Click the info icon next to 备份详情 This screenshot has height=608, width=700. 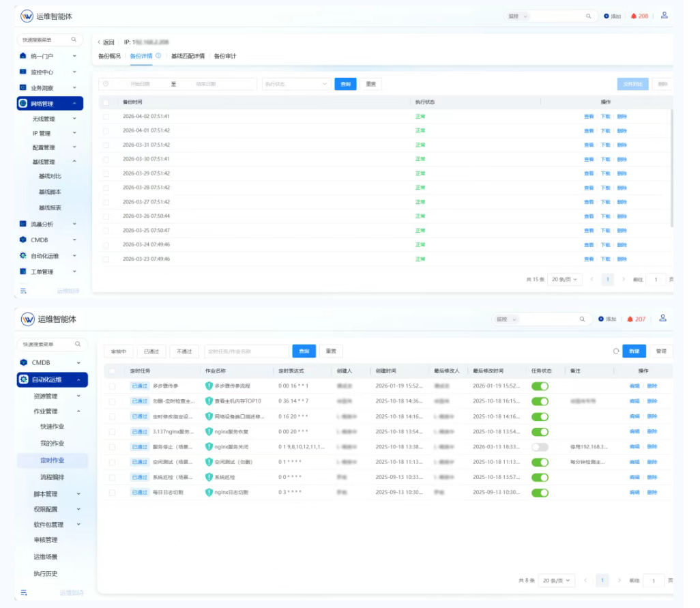pos(158,56)
